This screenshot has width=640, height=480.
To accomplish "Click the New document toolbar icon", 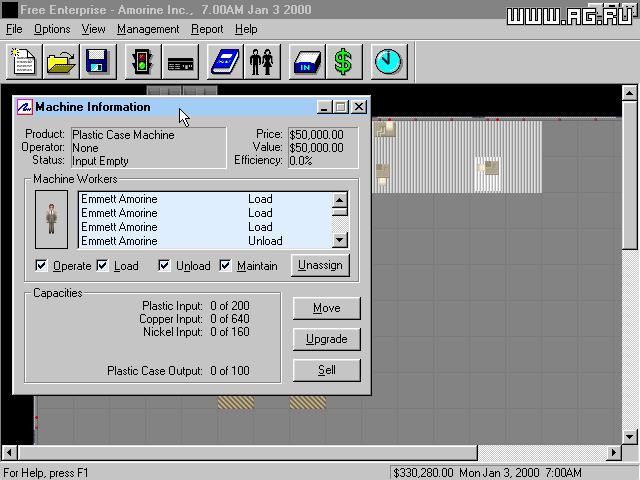I will coord(24,62).
